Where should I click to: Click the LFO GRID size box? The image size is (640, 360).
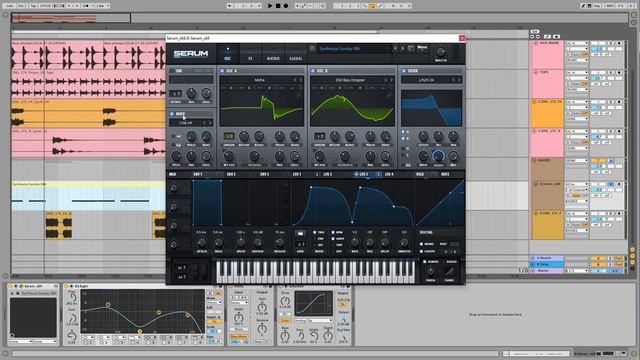coord(300,244)
